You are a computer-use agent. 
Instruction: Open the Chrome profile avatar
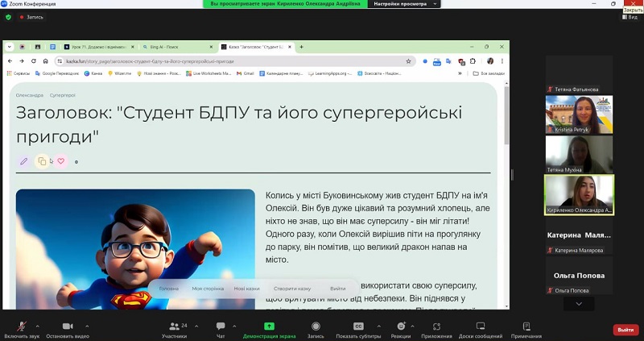click(x=490, y=61)
